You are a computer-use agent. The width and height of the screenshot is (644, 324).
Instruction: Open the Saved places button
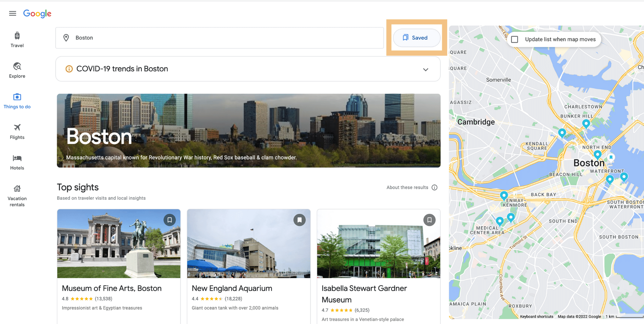416,38
